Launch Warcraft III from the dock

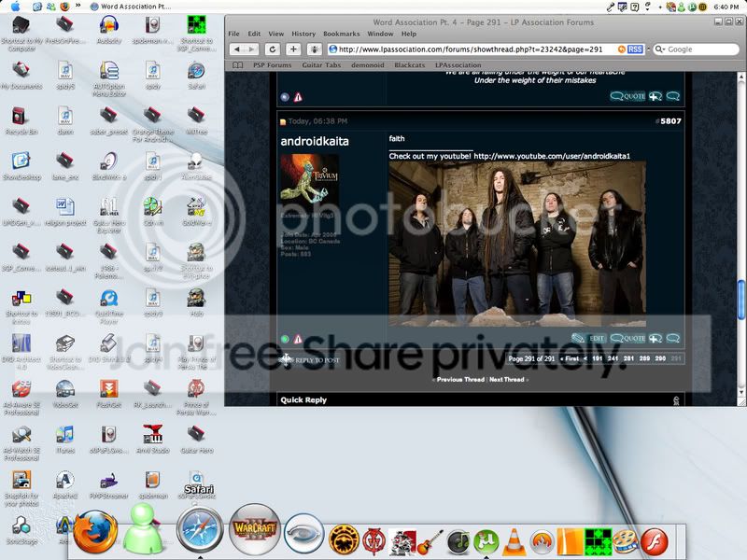click(253, 531)
